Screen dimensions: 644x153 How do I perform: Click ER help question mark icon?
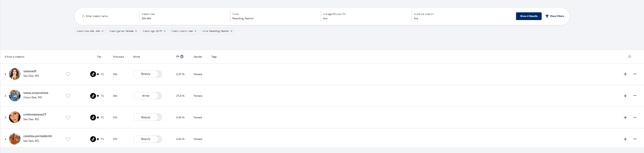[182, 57]
